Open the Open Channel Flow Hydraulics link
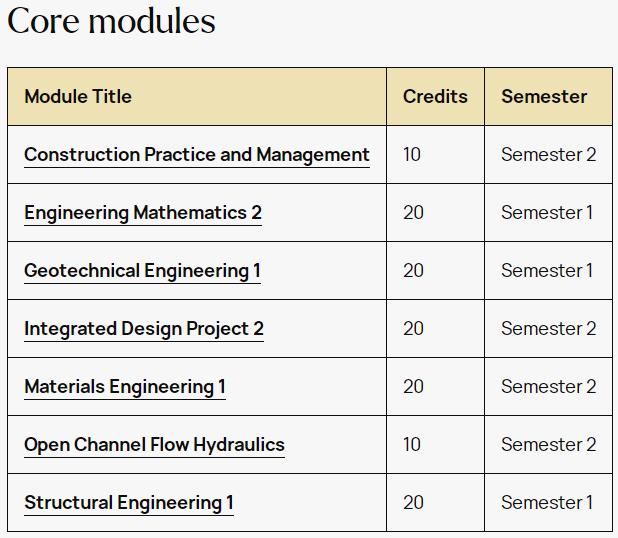Viewport: 618px width, 538px height. click(154, 445)
